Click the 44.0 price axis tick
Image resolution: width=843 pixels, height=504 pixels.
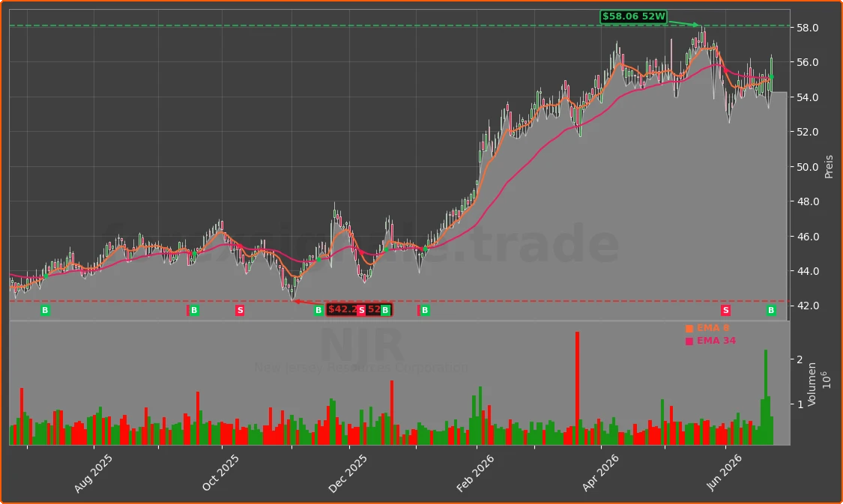808,271
